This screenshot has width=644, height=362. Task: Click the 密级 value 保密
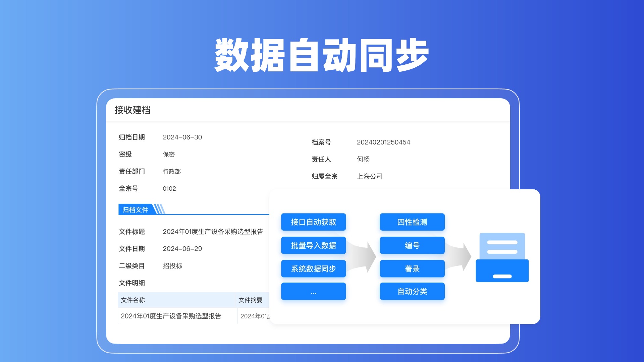(169, 154)
